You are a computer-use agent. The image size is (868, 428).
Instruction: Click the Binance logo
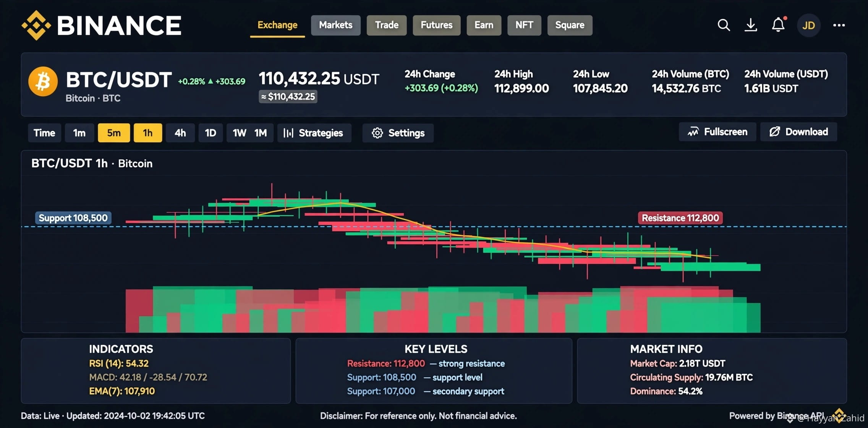coord(101,25)
